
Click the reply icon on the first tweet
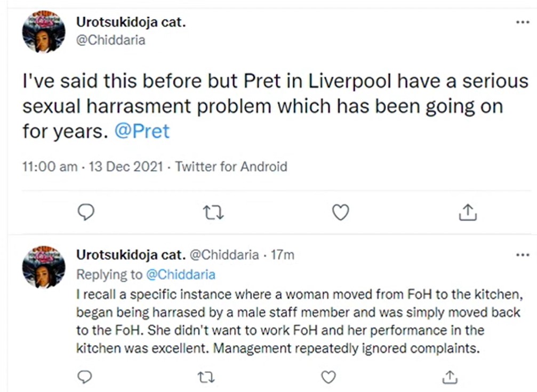click(86, 211)
